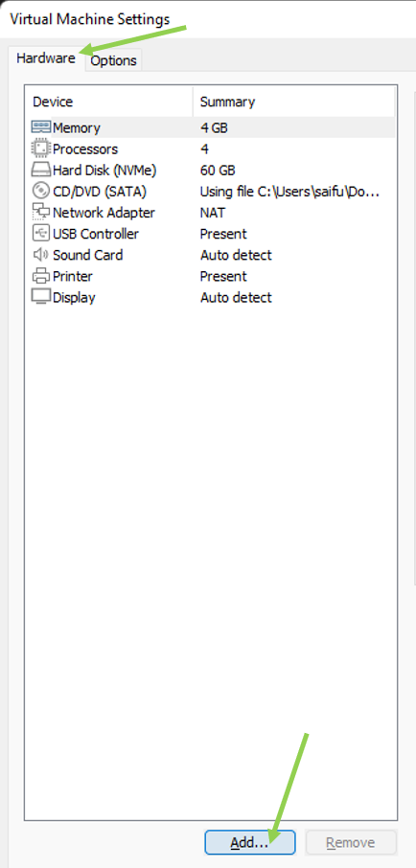Select the Sound Card speaker icon

(x=41, y=255)
